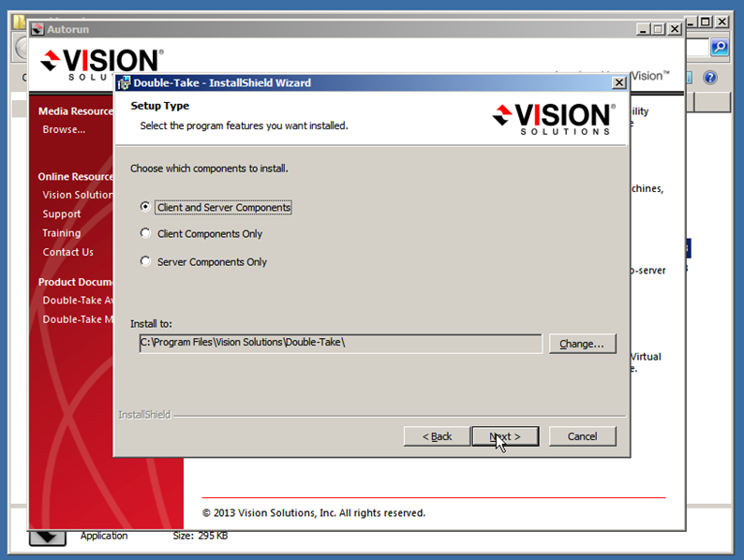Image resolution: width=744 pixels, height=560 pixels.
Task: Cancel the Double-Take installation
Action: [x=582, y=436]
